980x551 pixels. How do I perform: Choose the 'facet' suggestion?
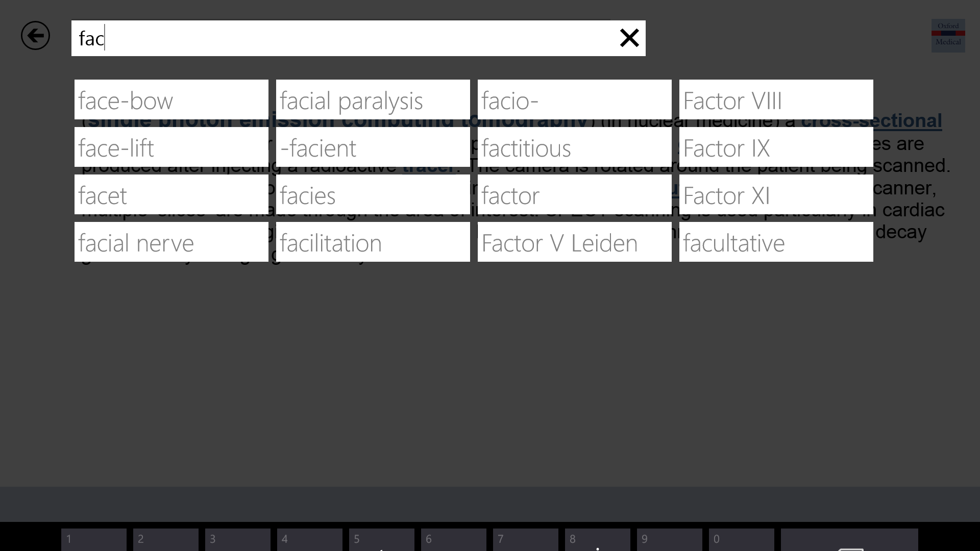coord(171,195)
